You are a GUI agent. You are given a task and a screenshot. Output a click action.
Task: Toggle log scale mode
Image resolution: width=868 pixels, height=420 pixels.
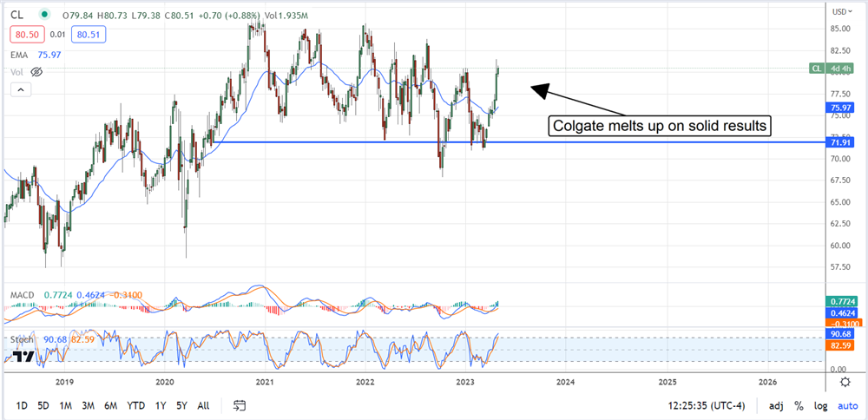pos(820,406)
